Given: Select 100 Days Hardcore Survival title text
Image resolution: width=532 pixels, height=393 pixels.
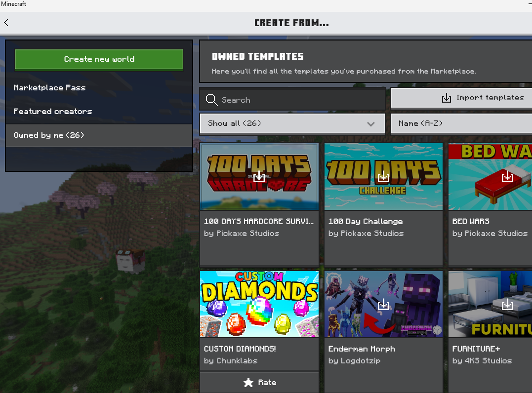Looking at the screenshot, I should tap(259, 222).
